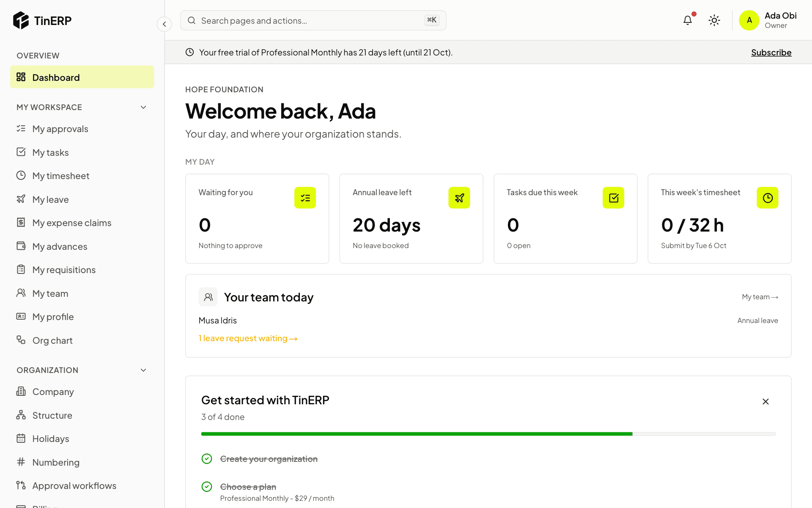Open the Ada Obi avatar

[x=749, y=20]
